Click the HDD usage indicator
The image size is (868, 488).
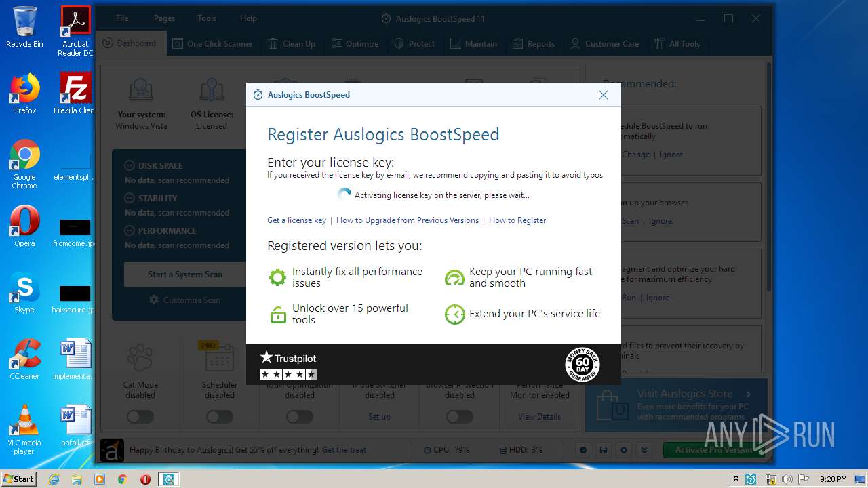tap(521, 450)
